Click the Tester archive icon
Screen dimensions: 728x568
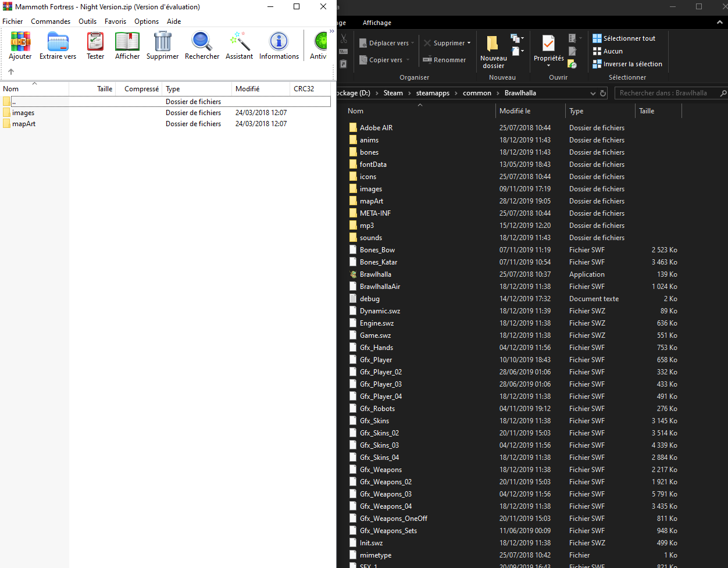pyautogui.click(x=95, y=41)
